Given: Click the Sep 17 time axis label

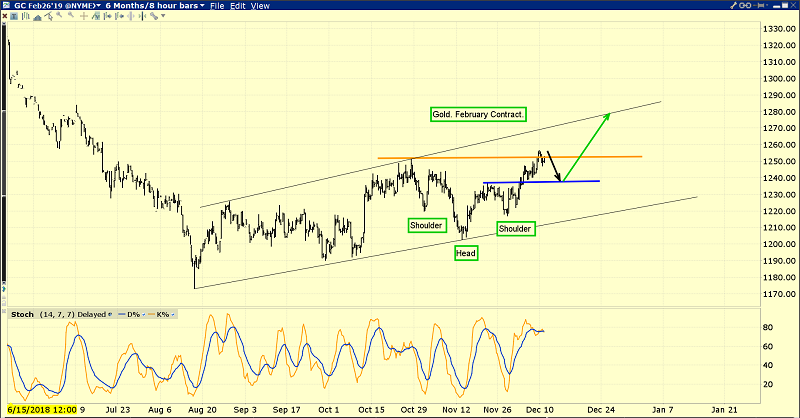Looking at the screenshot, I should coord(287,410).
